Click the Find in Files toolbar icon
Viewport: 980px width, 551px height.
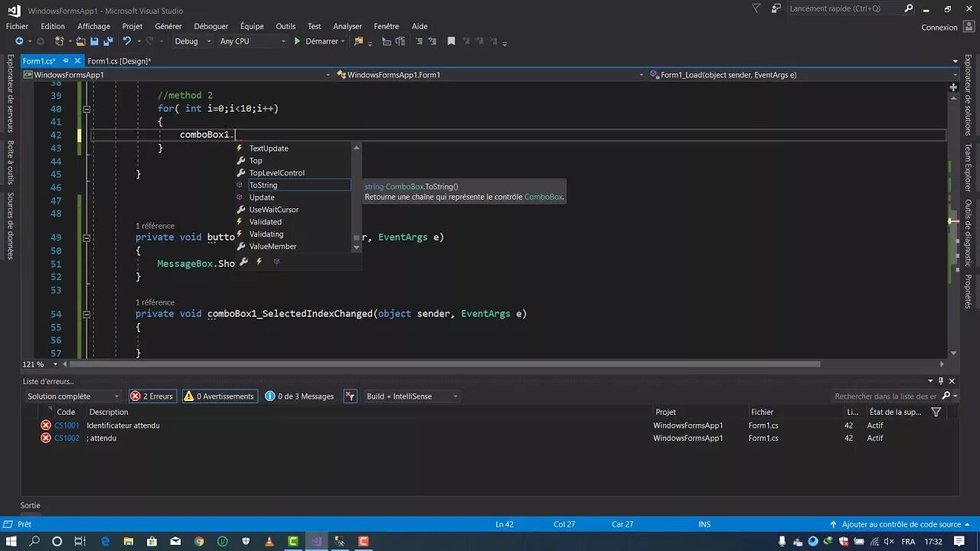click(x=358, y=41)
